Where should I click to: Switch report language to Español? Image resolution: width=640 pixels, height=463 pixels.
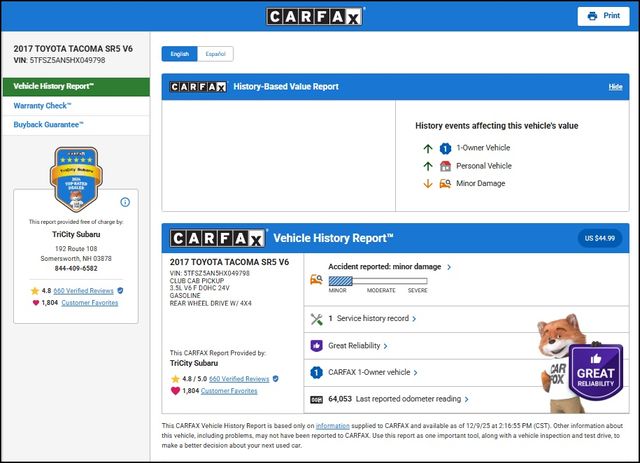215,53
